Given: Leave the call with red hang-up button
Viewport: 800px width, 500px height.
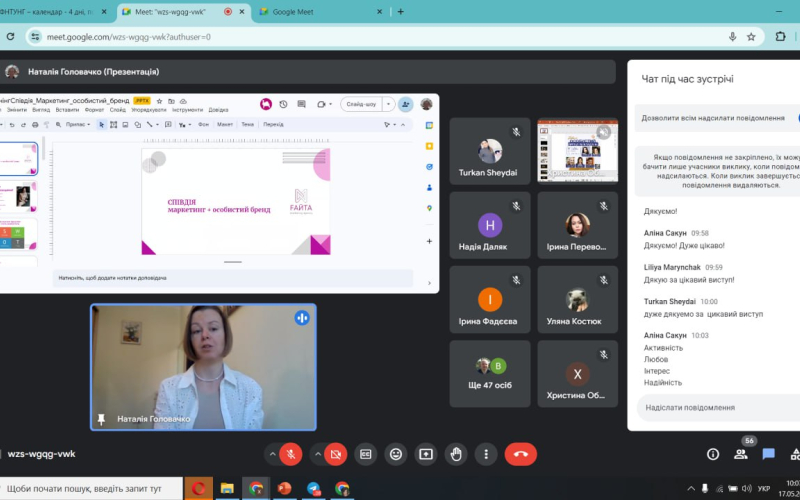Looking at the screenshot, I should [520, 454].
